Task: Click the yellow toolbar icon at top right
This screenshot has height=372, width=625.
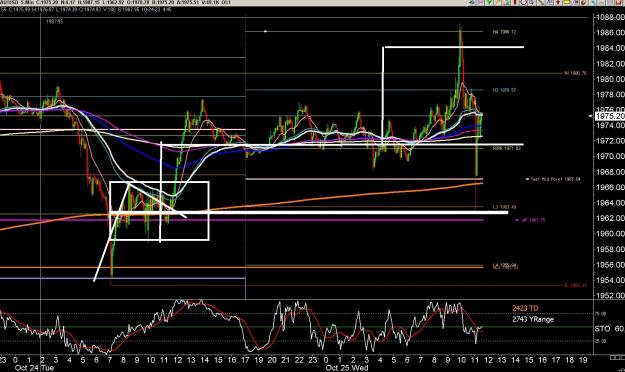Action: pyautogui.click(x=566, y=2)
